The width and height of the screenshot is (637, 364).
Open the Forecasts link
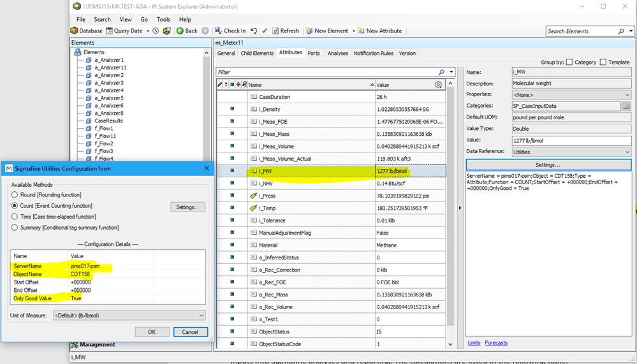pos(496,343)
